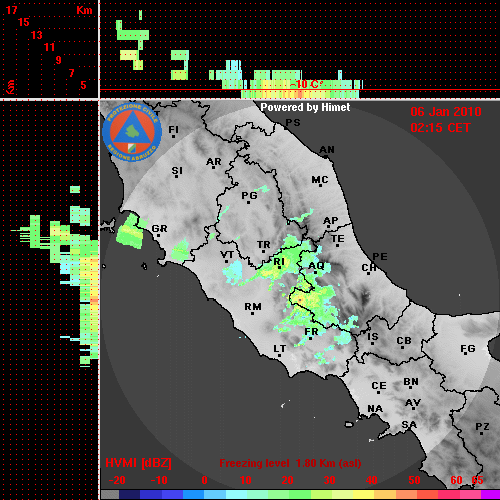Click the '9' km height label
500x500 pixels.
(x=59, y=60)
